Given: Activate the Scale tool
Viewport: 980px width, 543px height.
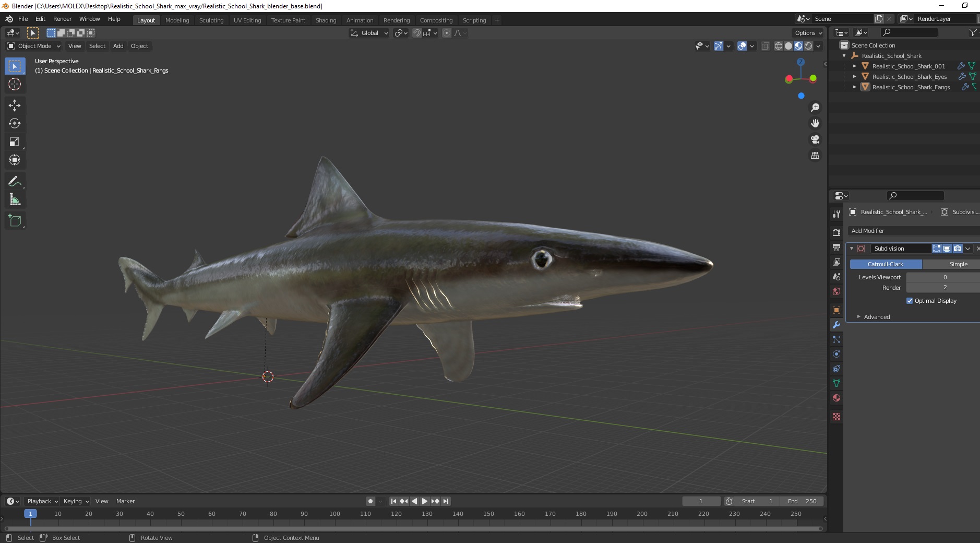Looking at the screenshot, I should click(15, 141).
